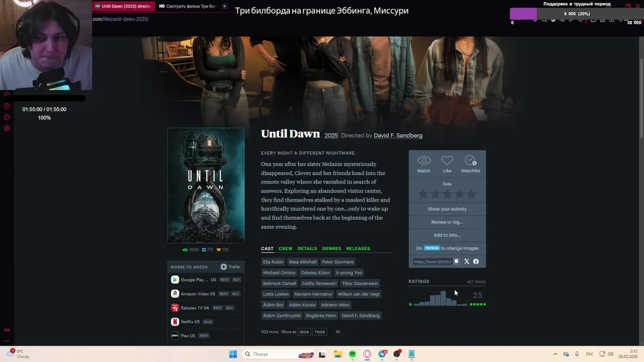Open cast member Belmont Cameli

coord(280,284)
